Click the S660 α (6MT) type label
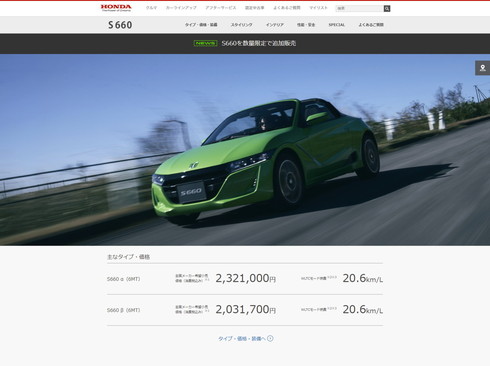490x366 pixels. point(123,279)
